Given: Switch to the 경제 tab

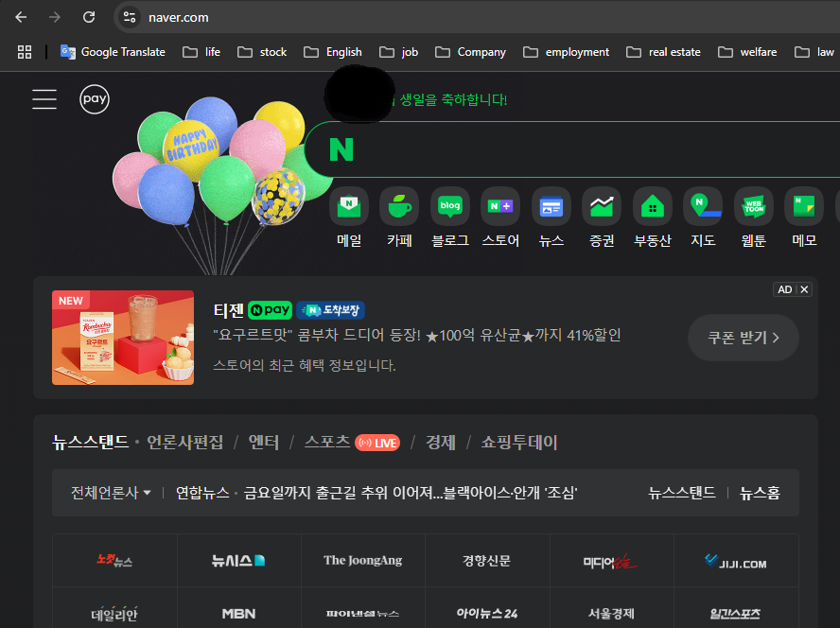Looking at the screenshot, I should pyautogui.click(x=440, y=443).
